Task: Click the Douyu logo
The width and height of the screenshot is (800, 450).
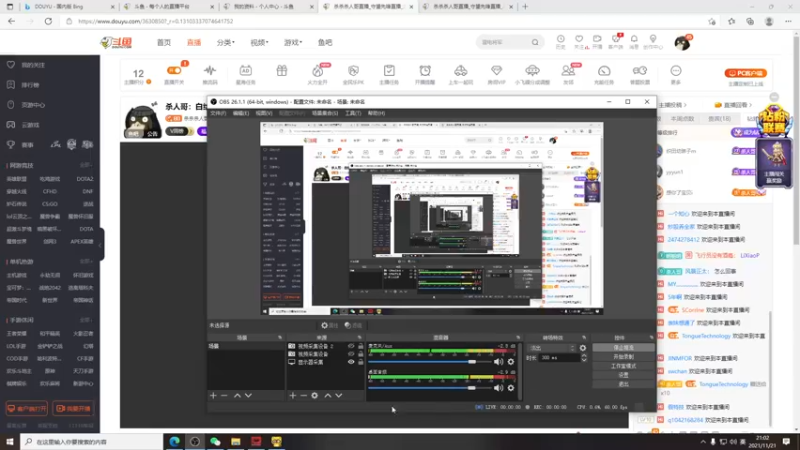Action: [116, 42]
